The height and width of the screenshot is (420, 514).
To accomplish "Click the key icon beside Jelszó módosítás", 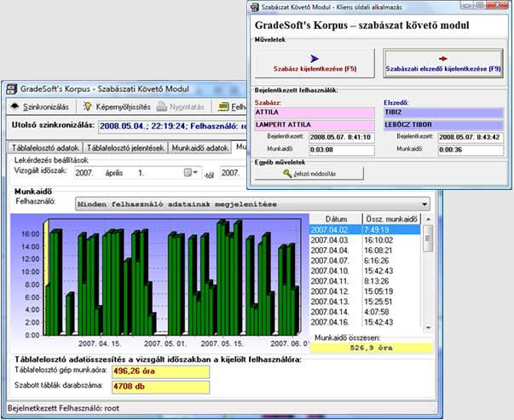I will [x=287, y=174].
